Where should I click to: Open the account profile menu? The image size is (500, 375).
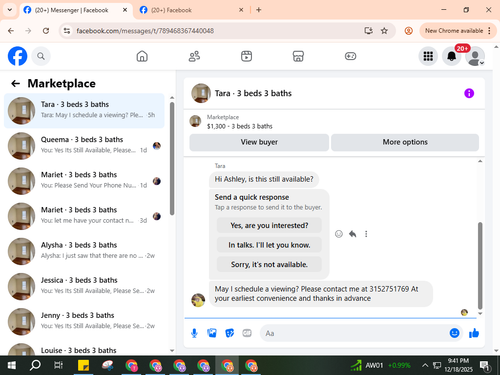point(475,56)
